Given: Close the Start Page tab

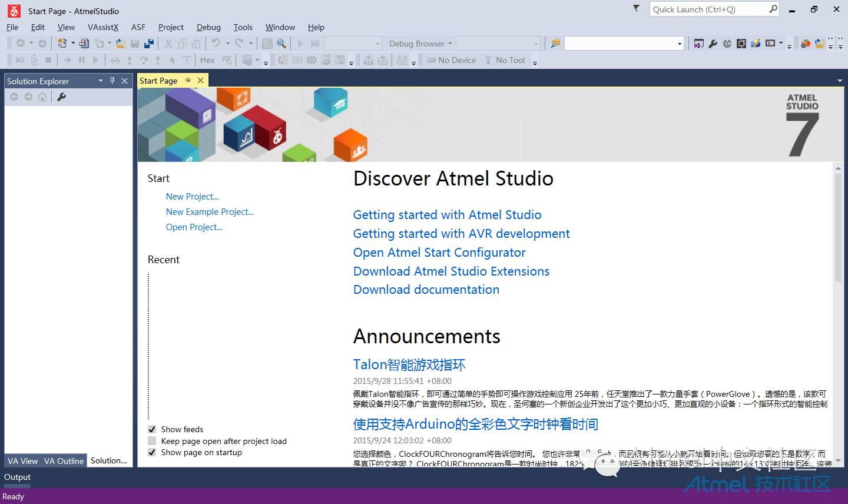Looking at the screenshot, I should 200,80.
